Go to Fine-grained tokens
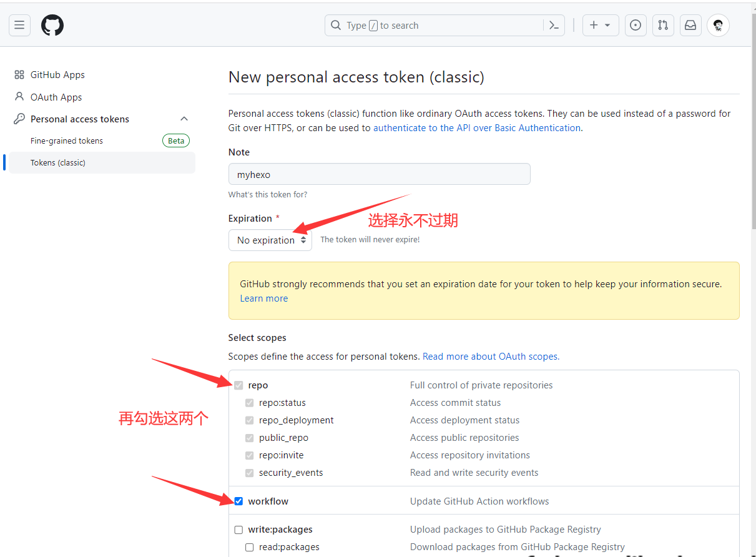 click(67, 140)
